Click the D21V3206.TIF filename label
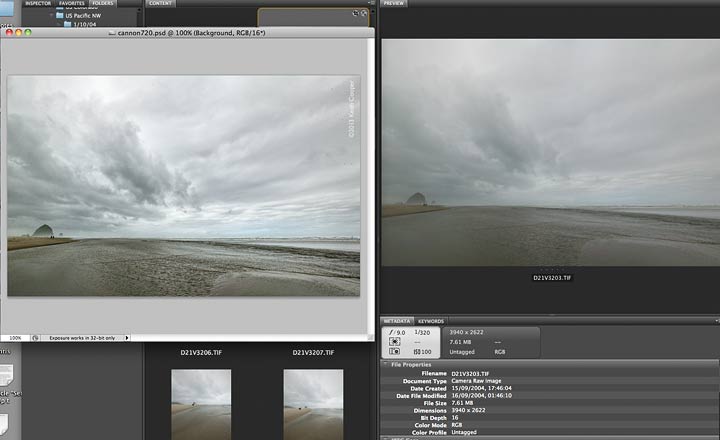The height and width of the screenshot is (440, 720). click(x=201, y=353)
